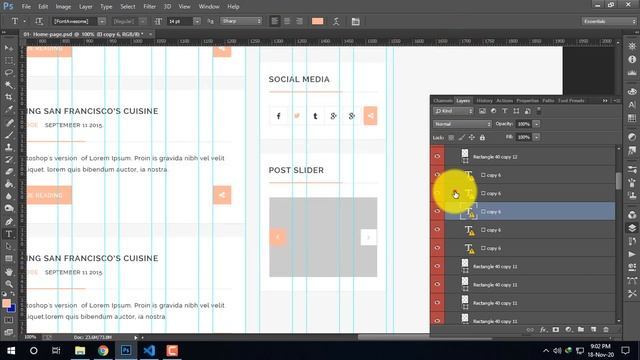Open Info panel icon in right dock

coord(632,60)
